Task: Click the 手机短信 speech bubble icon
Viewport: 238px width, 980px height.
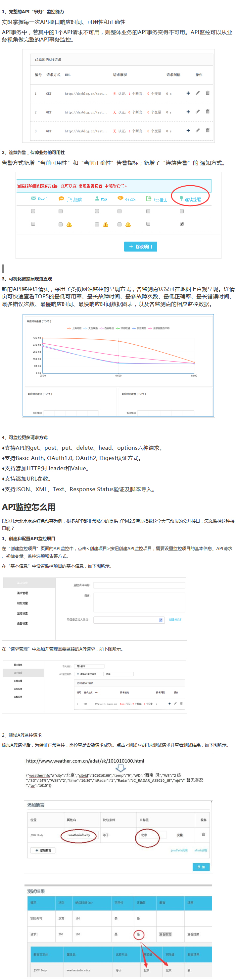Action: [61, 199]
